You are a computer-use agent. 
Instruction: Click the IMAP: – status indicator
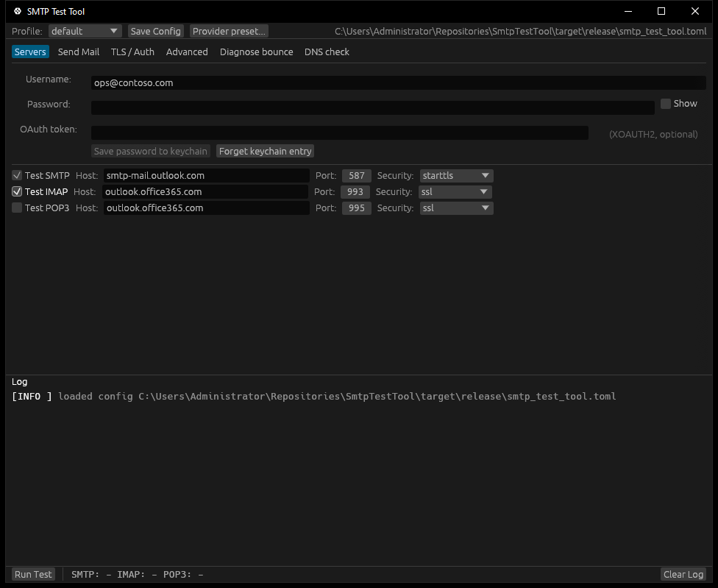(137, 574)
